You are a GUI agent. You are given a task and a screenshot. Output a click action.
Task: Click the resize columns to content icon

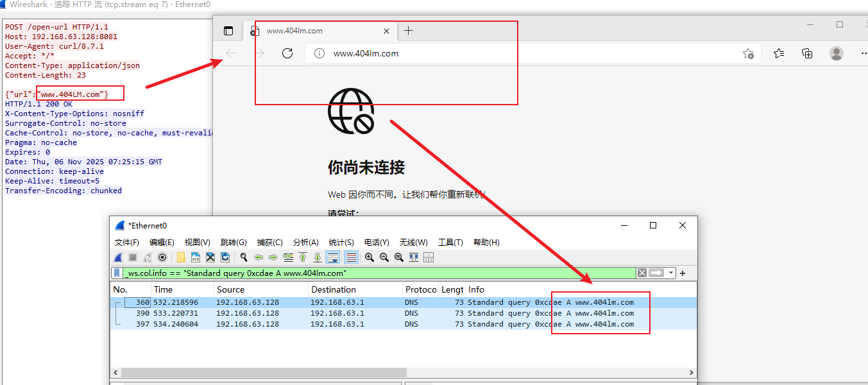tap(414, 257)
